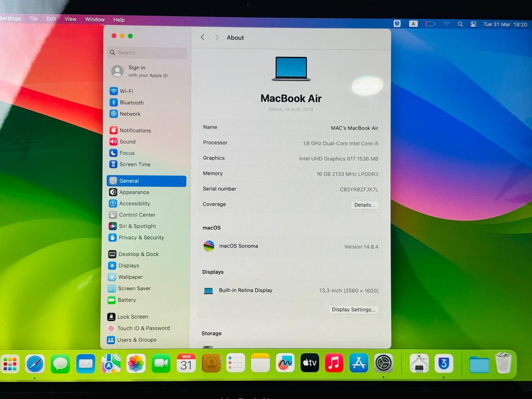Open the Messages app in the Dock
The width and height of the screenshot is (532, 399).
point(60,365)
